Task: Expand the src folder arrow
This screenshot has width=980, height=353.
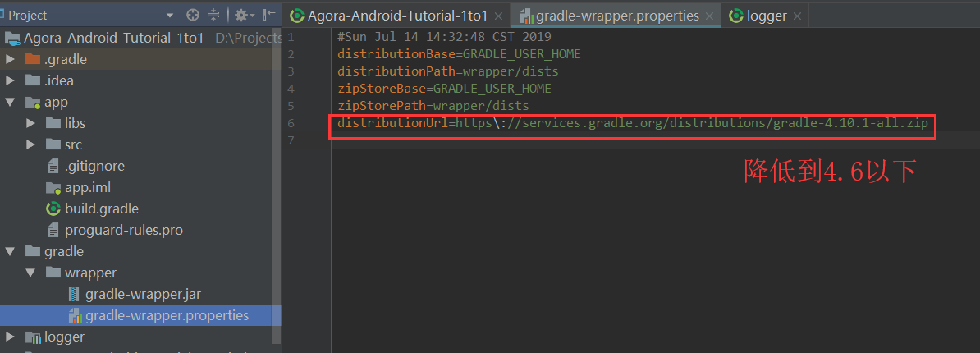Action: click(x=30, y=144)
